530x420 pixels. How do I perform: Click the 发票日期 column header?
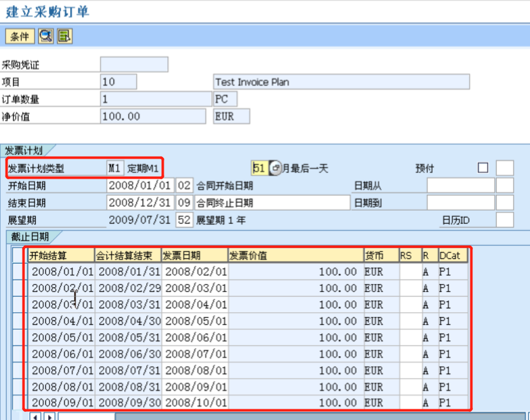tap(194, 255)
